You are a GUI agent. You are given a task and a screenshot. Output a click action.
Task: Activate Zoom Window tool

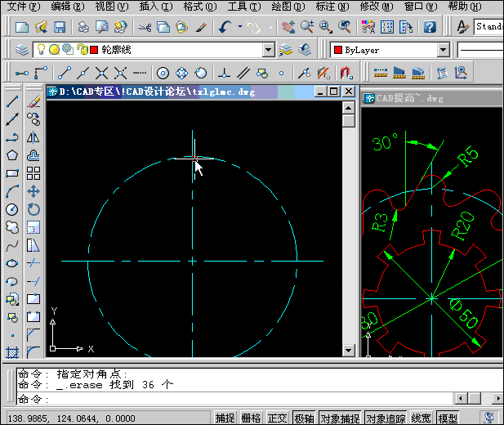tap(326, 27)
